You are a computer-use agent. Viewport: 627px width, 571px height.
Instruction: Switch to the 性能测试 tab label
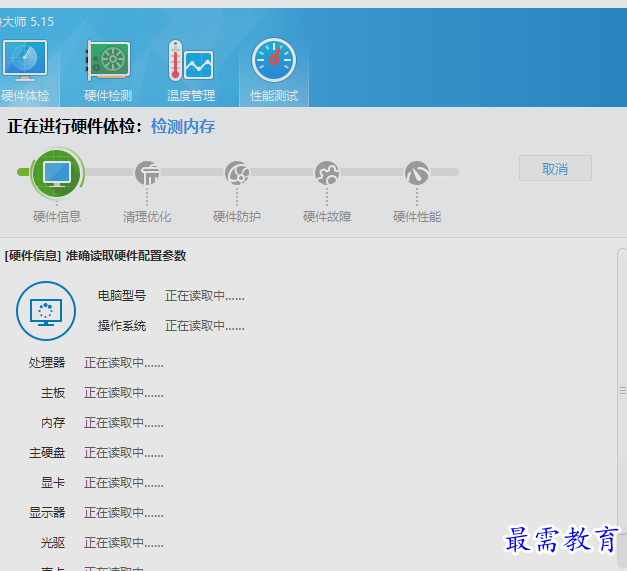coord(274,96)
